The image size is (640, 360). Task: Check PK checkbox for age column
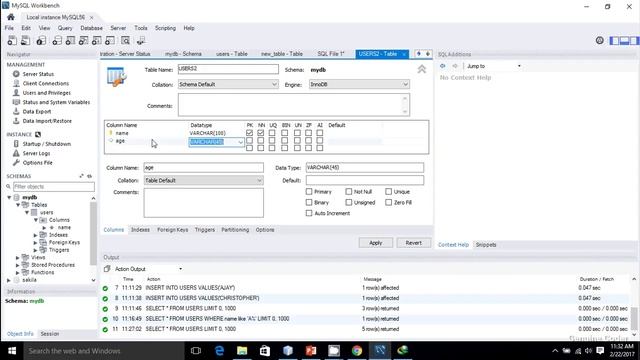click(249, 140)
